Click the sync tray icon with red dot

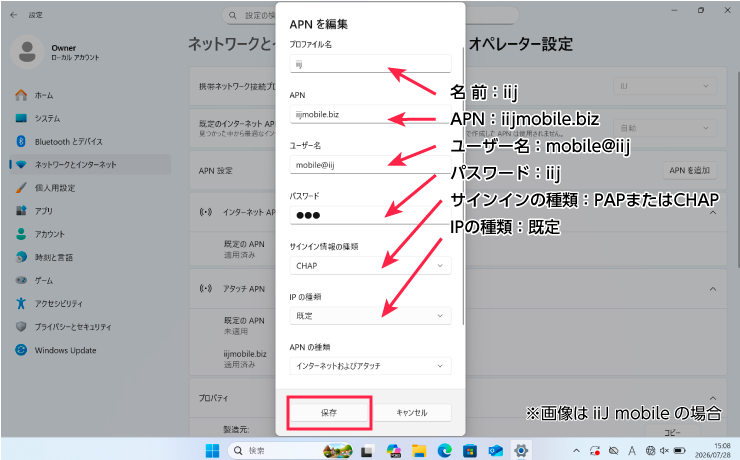click(595, 451)
